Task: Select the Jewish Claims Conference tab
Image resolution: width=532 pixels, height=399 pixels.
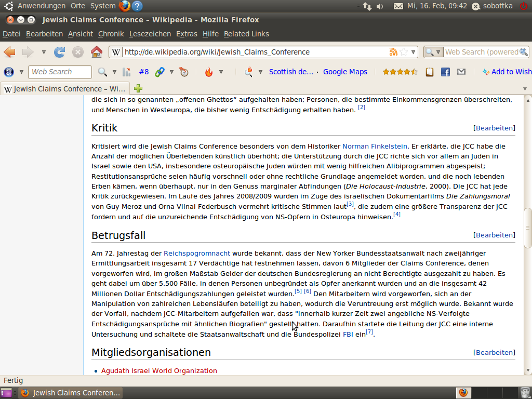Action: pos(65,89)
